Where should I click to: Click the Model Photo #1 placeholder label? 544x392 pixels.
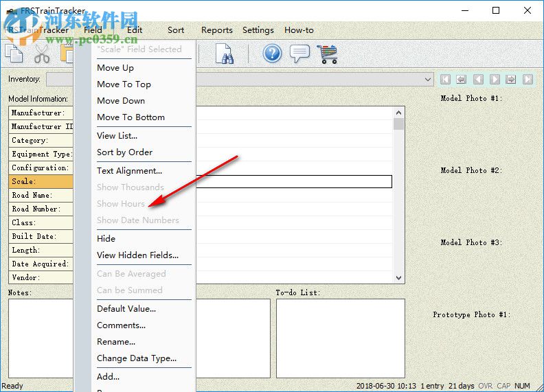[x=471, y=99]
